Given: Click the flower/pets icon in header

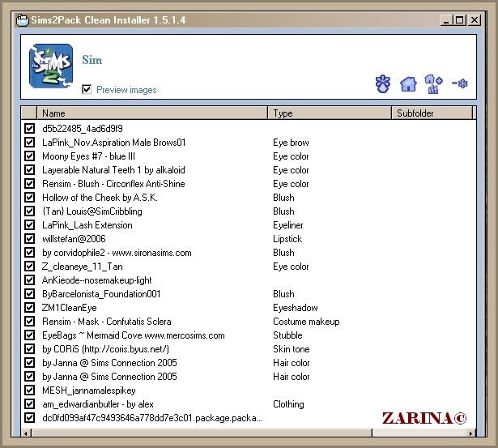Looking at the screenshot, I should pyautogui.click(x=383, y=84).
